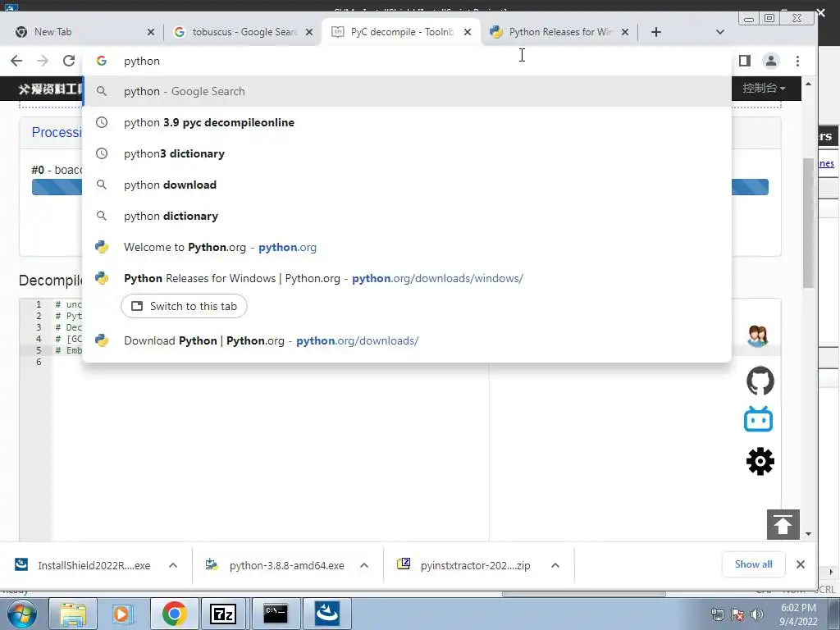This screenshot has width=840, height=630.
Task: Click the volume speaker tray icon
Action: point(757,614)
